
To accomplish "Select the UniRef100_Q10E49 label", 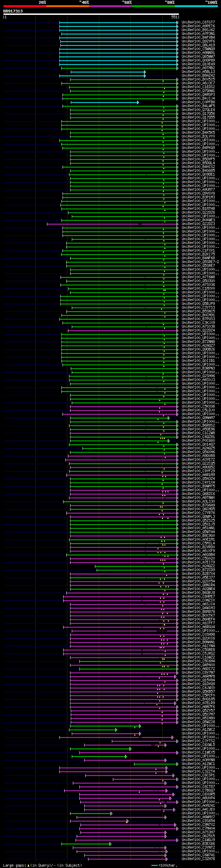I will pos(198,64).
